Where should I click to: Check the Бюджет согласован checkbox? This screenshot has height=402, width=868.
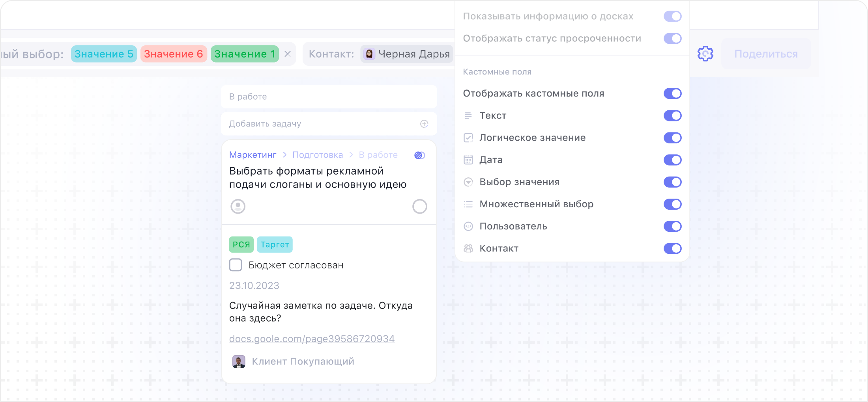(x=236, y=265)
